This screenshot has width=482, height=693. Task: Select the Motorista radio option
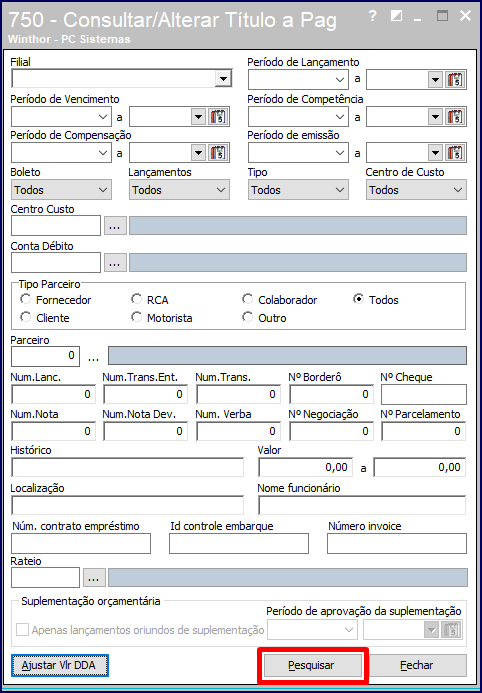point(137,317)
